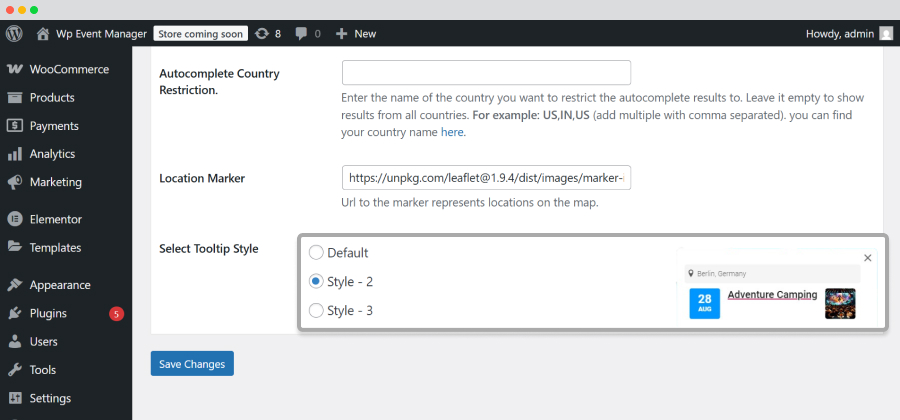
Task: Click the macOS yellow minimize button
Action: (x=22, y=10)
